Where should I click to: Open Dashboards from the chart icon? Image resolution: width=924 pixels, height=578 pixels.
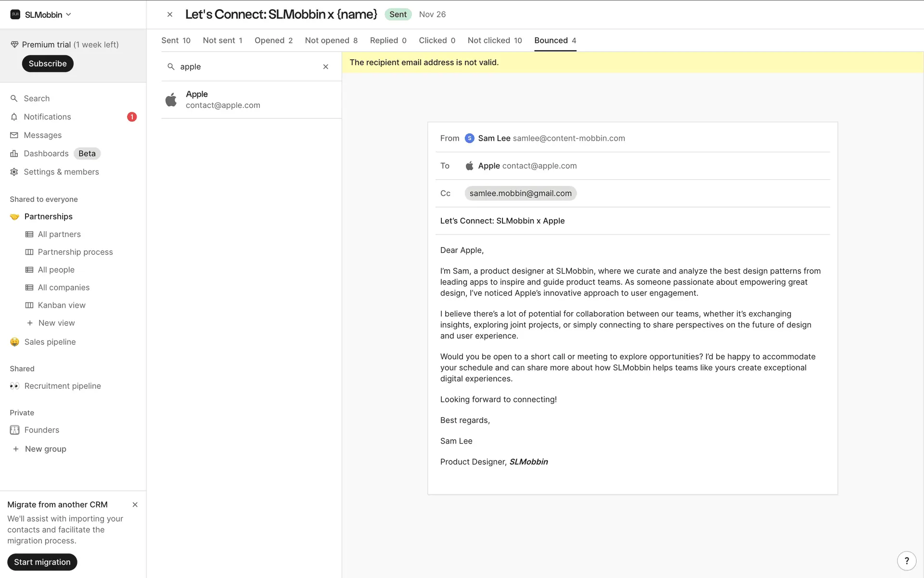[x=14, y=154]
